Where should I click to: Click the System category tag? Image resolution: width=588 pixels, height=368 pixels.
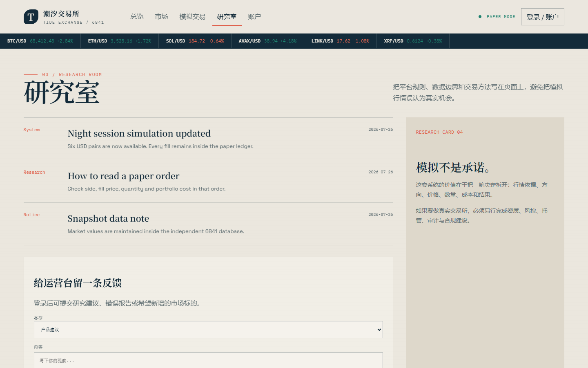click(31, 130)
